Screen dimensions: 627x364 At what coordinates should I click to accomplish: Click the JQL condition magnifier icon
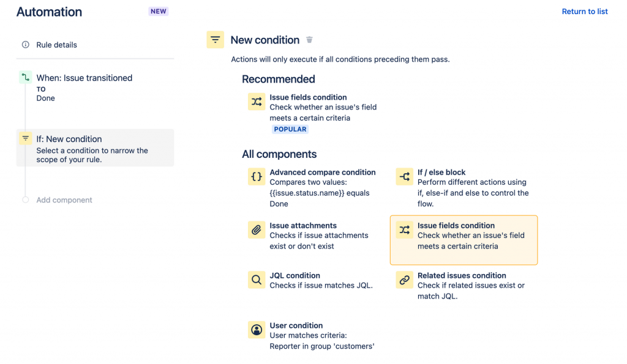click(257, 280)
